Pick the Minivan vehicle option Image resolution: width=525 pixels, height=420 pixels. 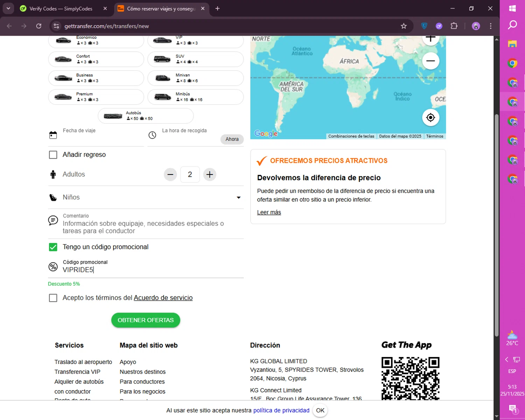coord(195,78)
